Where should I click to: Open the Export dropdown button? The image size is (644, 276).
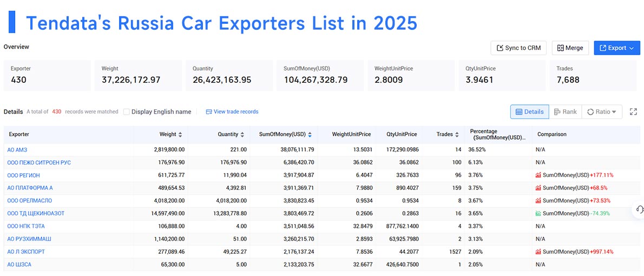click(x=617, y=48)
